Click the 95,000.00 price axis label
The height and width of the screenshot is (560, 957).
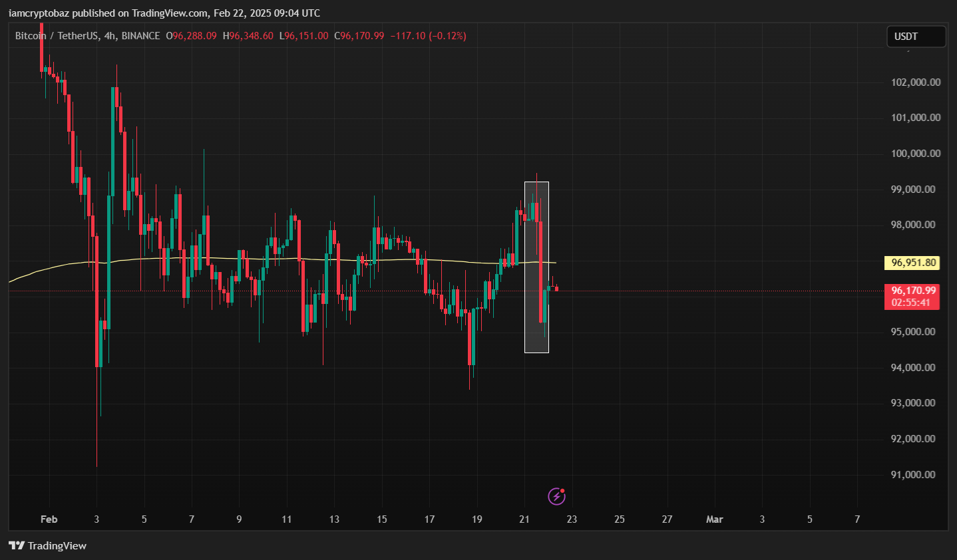913,332
